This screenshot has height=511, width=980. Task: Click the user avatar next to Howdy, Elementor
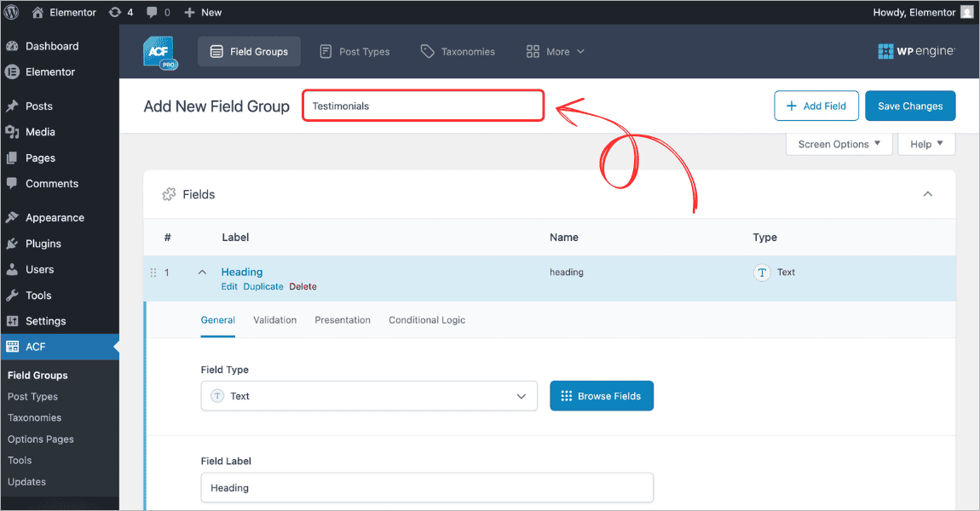click(967, 12)
